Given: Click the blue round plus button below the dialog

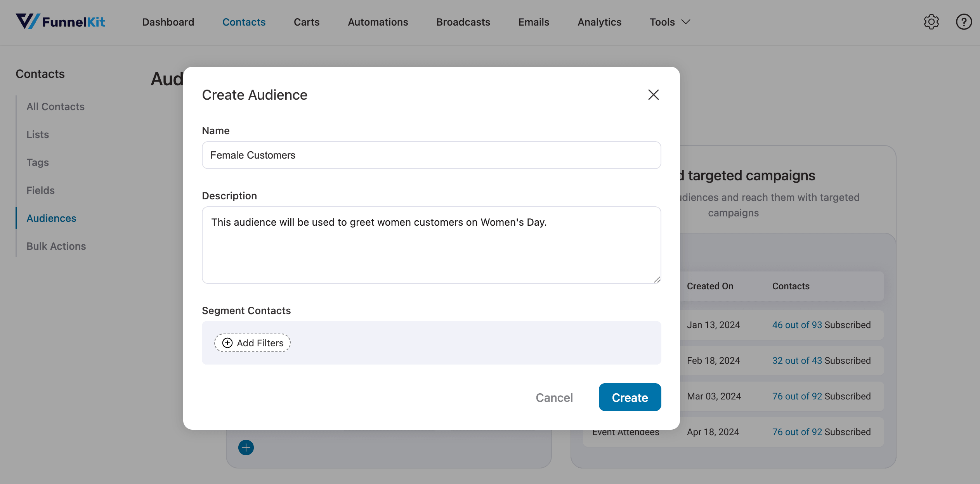Looking at the screenshot, I should 246,448.
